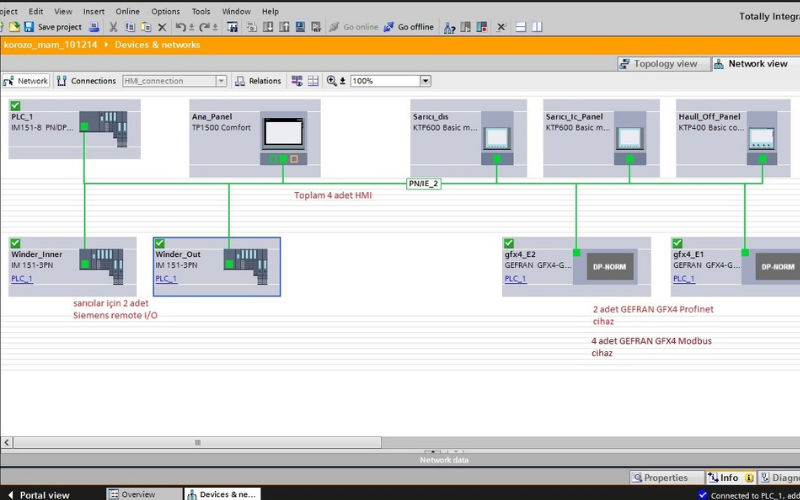The height and width of the screenshot is (500, 800).
Task: Click PLC_1 link under gfx4_E1
Action: (x=684, y=279)
